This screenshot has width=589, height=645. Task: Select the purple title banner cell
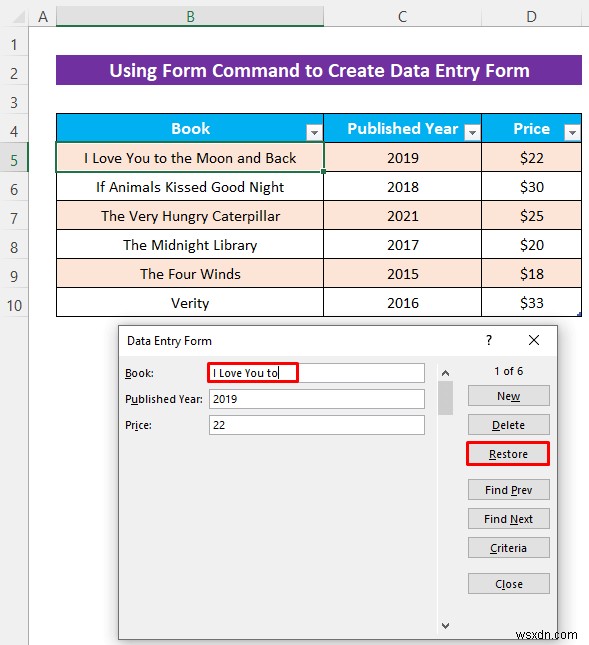point(319,70)
